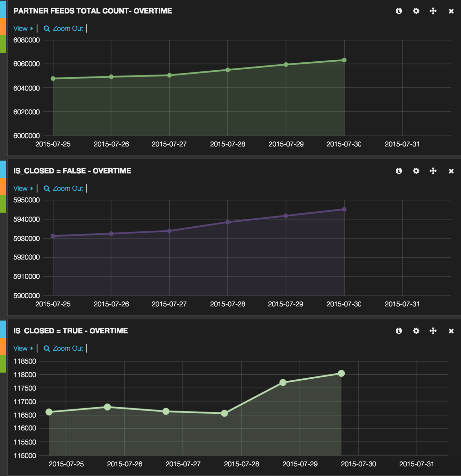Image resolution: width=461 pixels, height=476 pixels.
Task: Open gear settings on IS_CLOSED = TRUE panel
Action: coord(416,331)
